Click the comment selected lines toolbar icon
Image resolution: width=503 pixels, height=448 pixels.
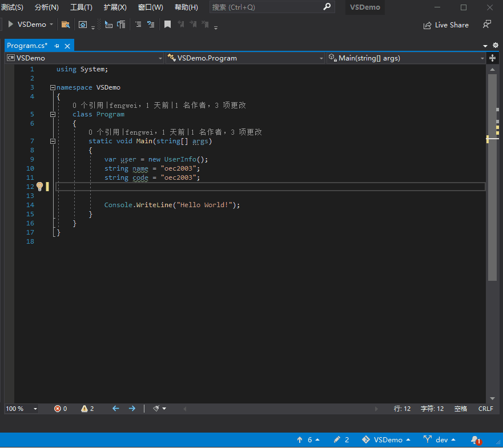click(138, 25)
